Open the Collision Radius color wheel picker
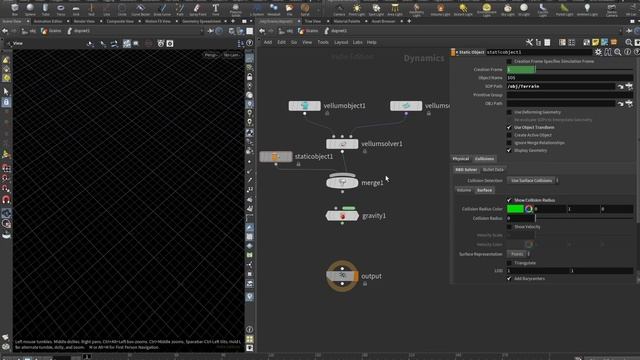This screenshot has height=360, width=640. pos(529,209)
